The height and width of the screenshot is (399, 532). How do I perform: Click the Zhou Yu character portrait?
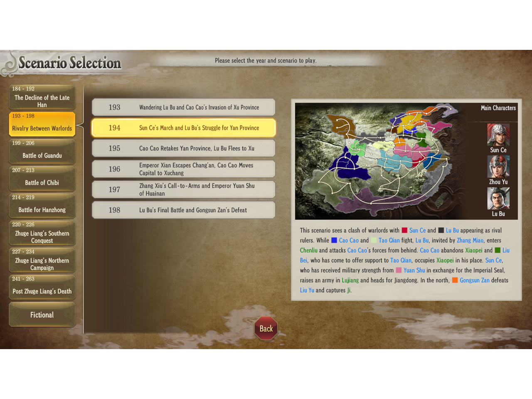tap(498, 167)
